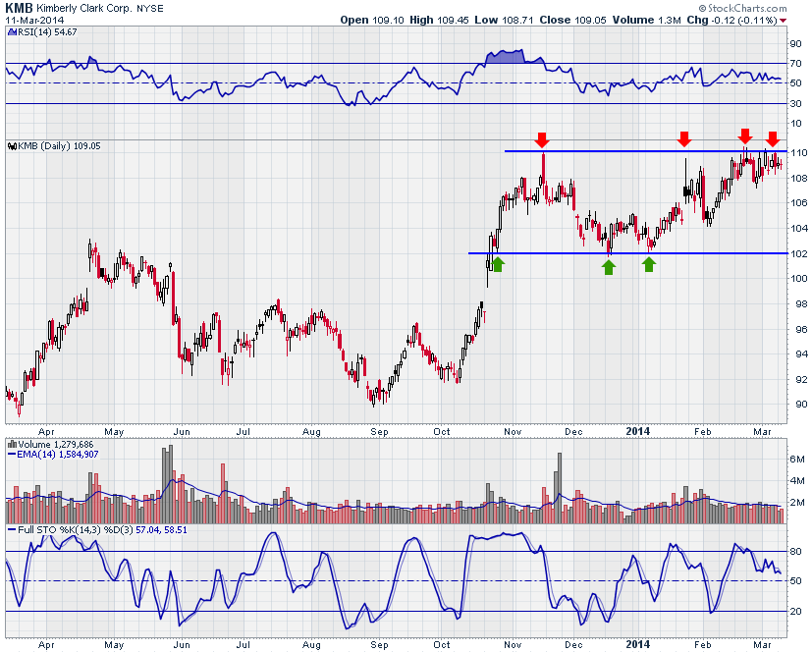The width and height of the screenshot is (812, 652).
Task: Click the 11-Mar-2014 chart date
Action: (34, 21)
